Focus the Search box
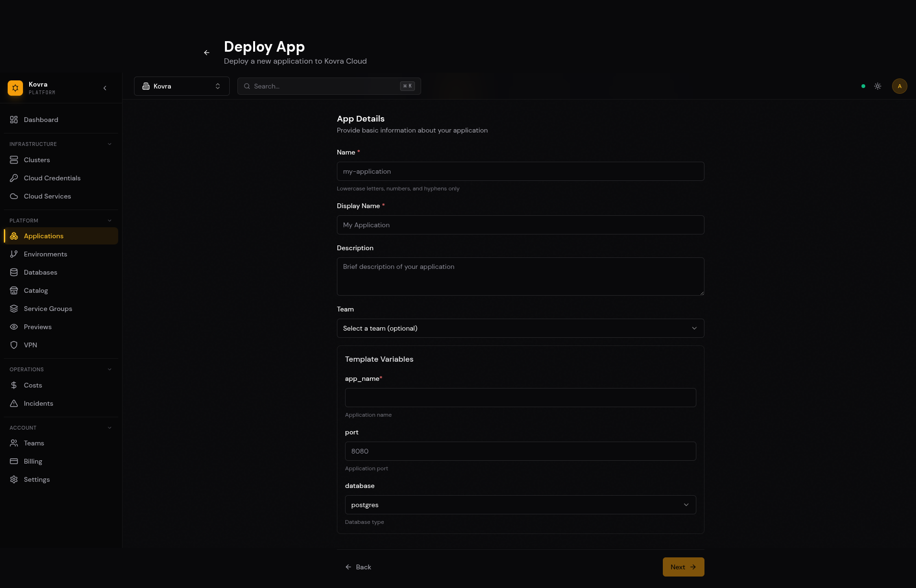 pos(329,86)
